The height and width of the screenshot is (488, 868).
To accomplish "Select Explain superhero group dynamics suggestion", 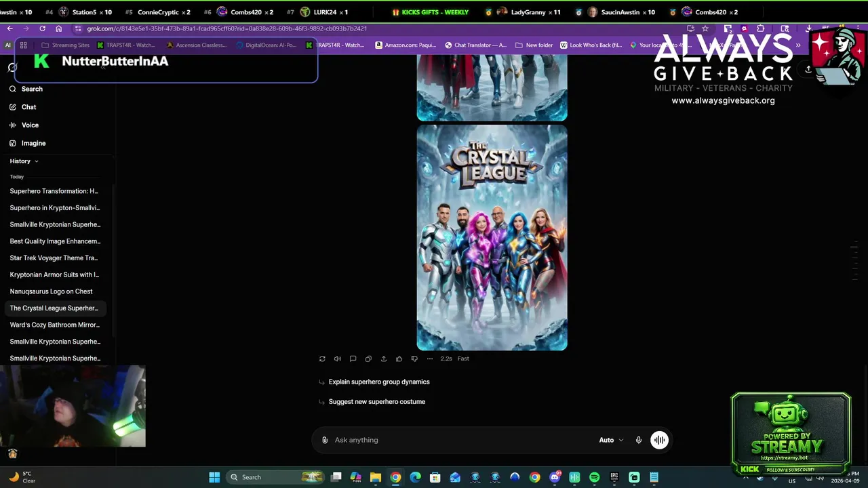I will click(x=379, y=382).
